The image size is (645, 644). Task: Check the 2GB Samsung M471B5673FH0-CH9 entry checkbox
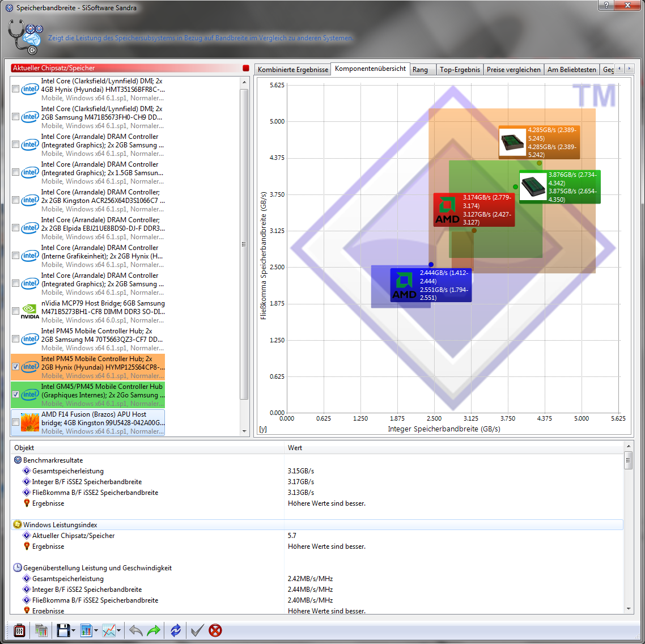pos(16,117)
